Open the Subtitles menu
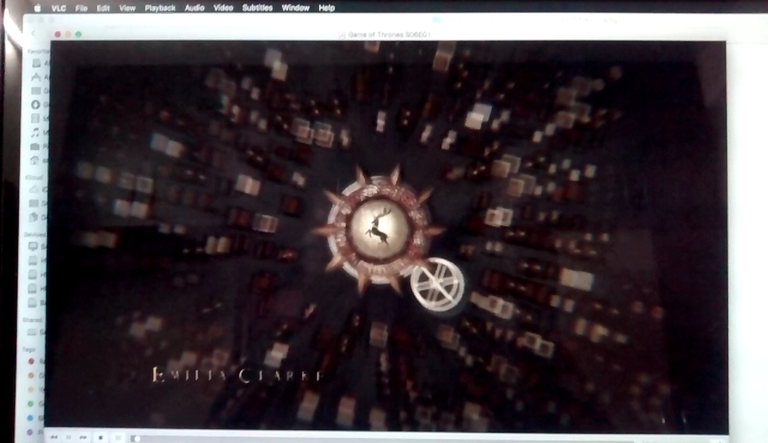768x443 pixels. pyautogui.click(x=257, y=8)
